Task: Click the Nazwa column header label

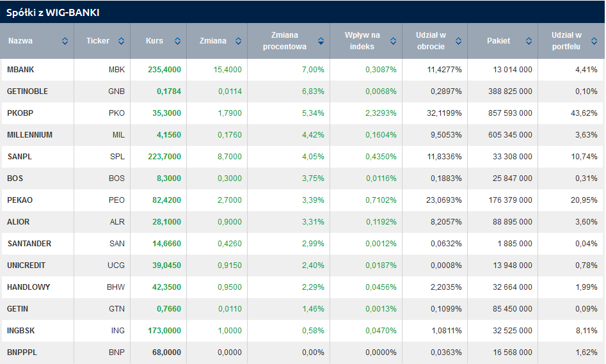Action: coord(20,41)
